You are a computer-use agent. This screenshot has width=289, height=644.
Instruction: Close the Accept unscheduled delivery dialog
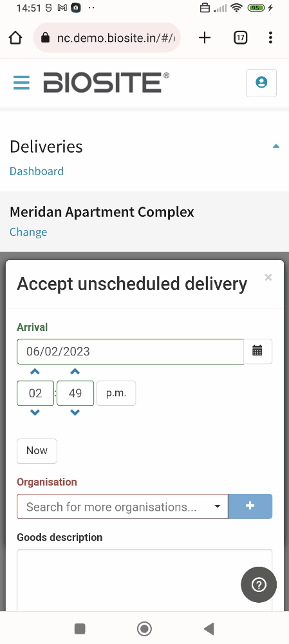point(268,278)
